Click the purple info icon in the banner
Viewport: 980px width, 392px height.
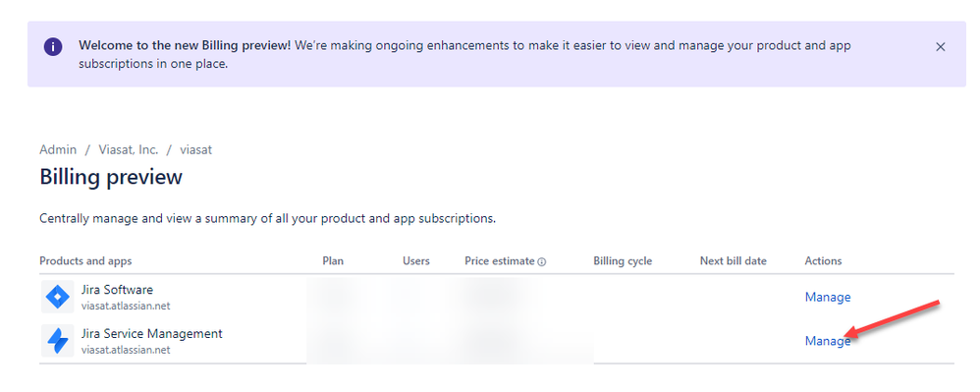pos(53,47)
